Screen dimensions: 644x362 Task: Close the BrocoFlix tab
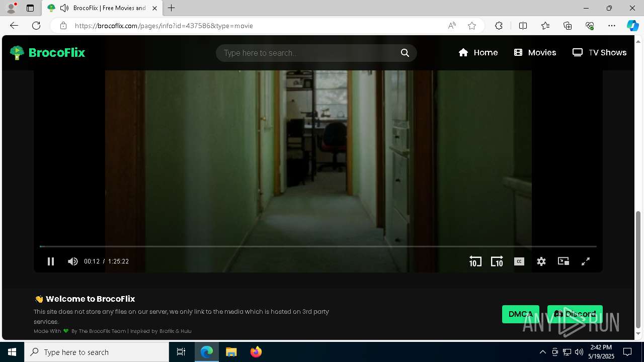(x=154, y=8)
